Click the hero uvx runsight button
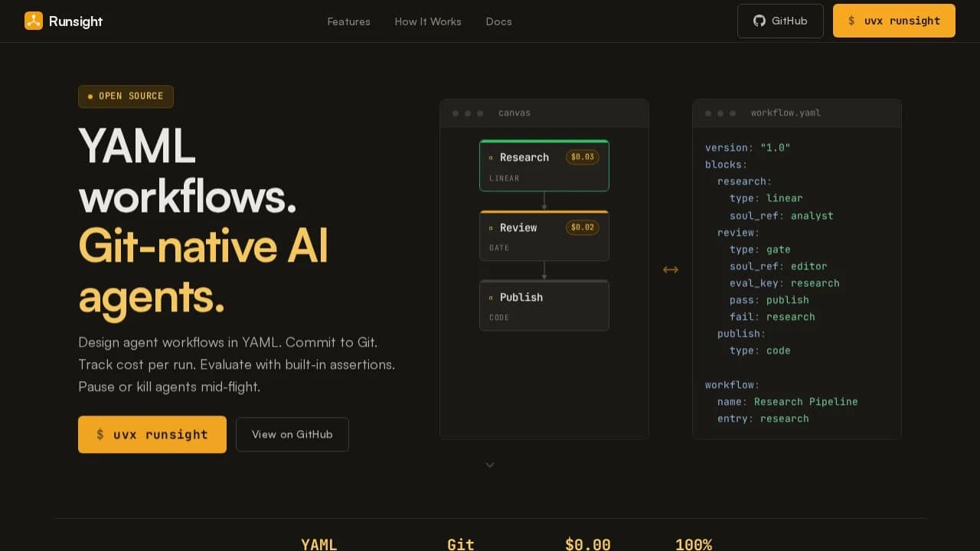The width and height of the screenshot is (980, 551). coord(152,435)
